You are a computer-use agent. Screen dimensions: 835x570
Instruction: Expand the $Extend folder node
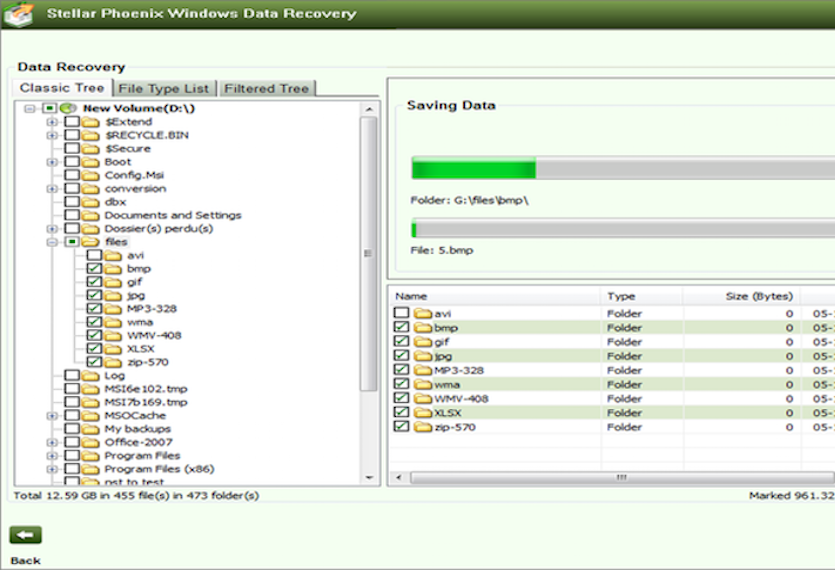click(x=52, y=122)
